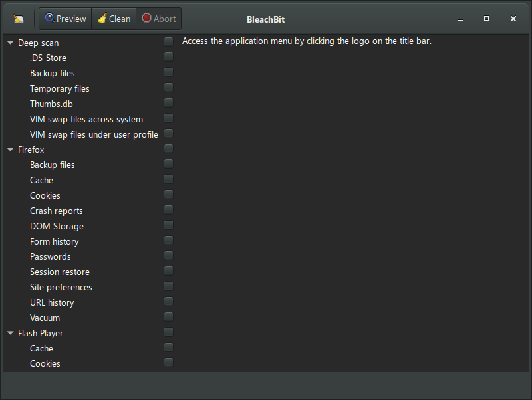The height and width of the screenshot is (400, 532).
Task: Enable Thumbs.db cleaning under Deep scan
Action: pos(168,102)
